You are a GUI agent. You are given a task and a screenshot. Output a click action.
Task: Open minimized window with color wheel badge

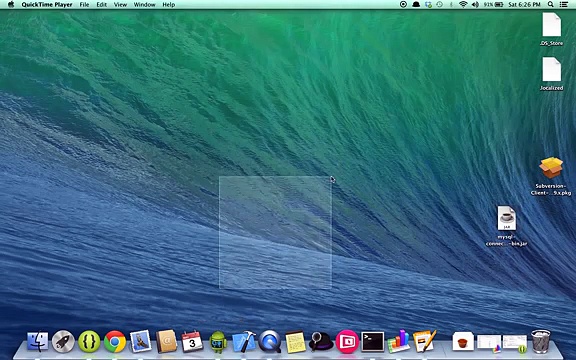[x=489, y=342]
